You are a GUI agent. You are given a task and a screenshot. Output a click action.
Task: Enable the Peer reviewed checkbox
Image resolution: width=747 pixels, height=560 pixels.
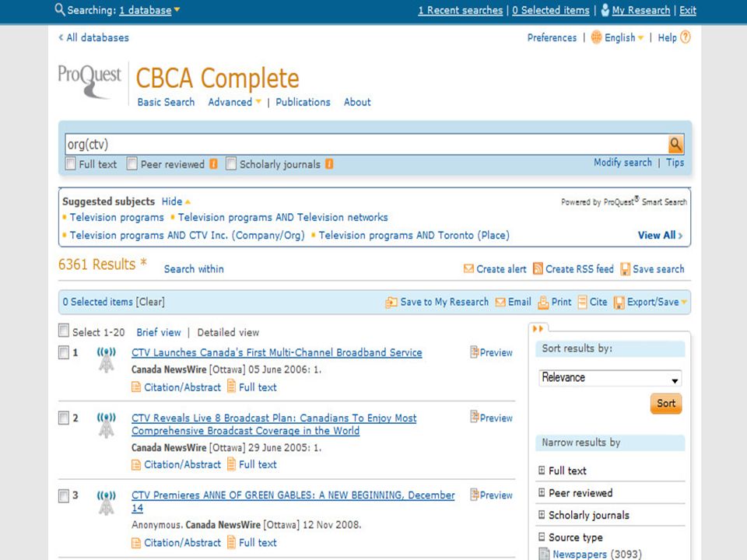point(132,163)
